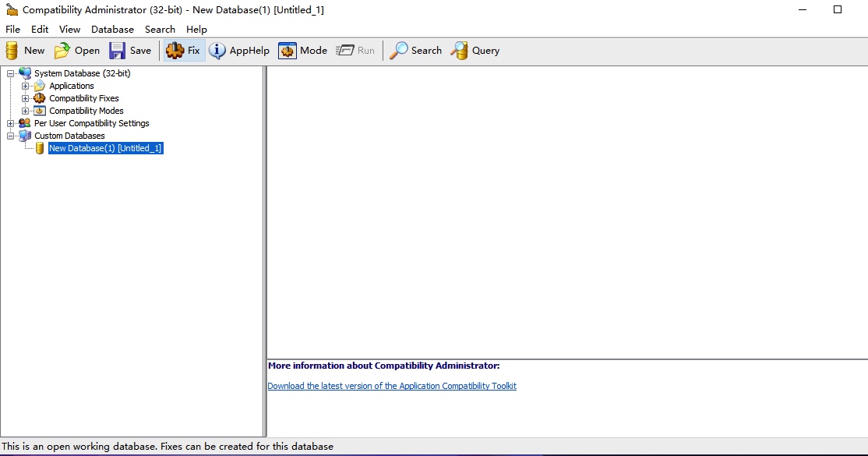Expand the Compatibility Fixes tree node
Image resolution: width=868 pixels, height=456 pixels.
pos(25,98)
